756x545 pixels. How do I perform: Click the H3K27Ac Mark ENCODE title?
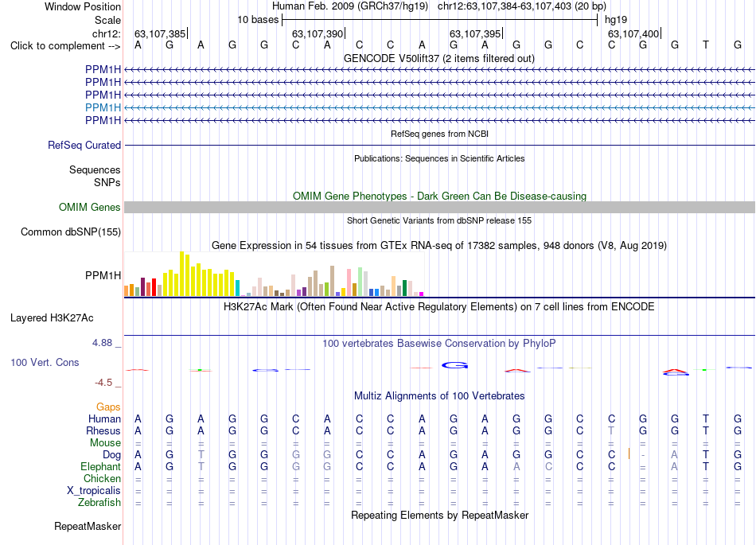point(438,307)
